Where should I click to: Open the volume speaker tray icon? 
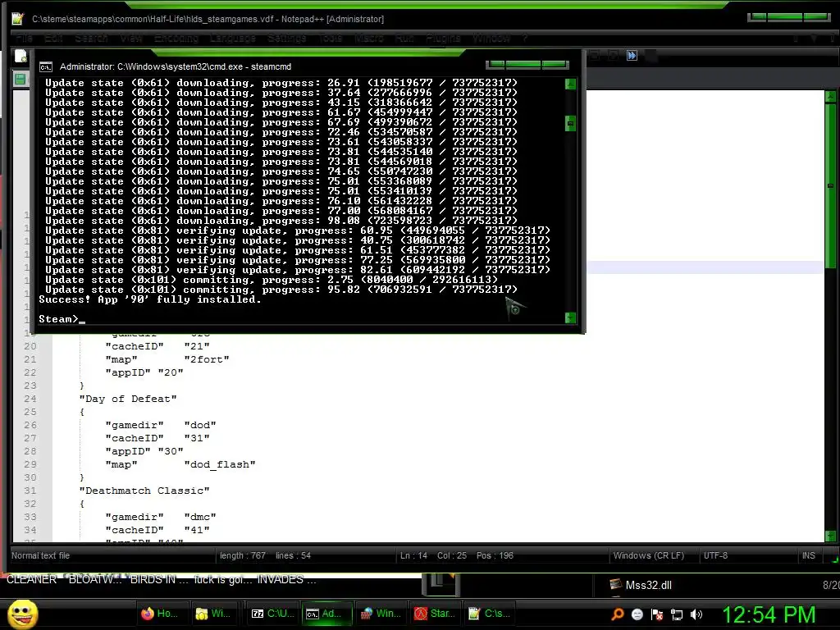pos(696,614)
